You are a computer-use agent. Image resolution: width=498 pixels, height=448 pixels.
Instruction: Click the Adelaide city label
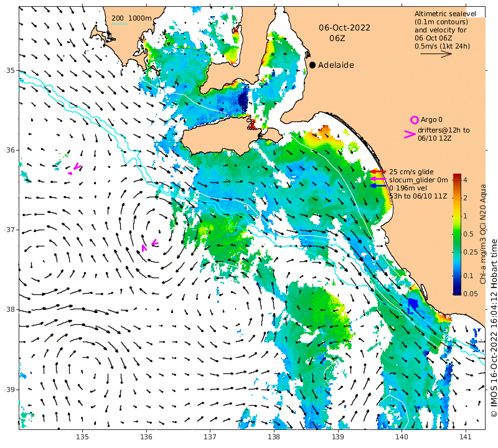click(336, 65)
